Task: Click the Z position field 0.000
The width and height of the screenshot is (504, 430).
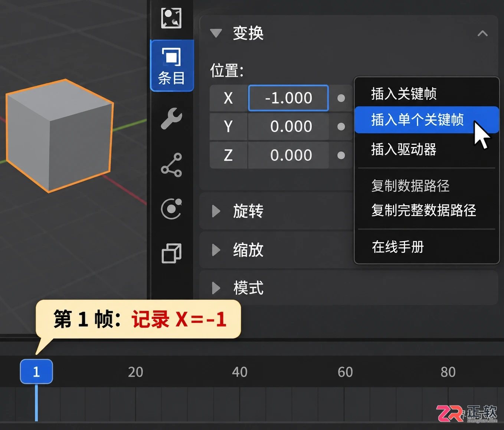Action: pyautogui.click(x=288, y=155)
